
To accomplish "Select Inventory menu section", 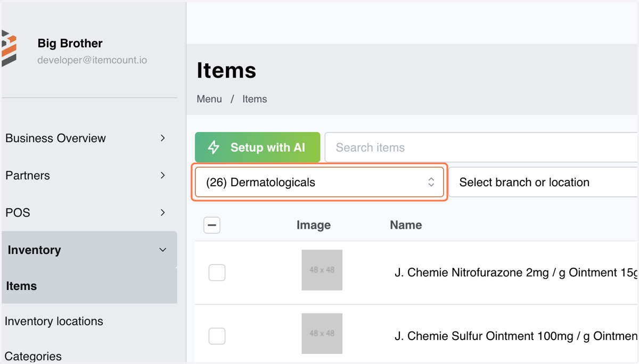I will 89,250.
